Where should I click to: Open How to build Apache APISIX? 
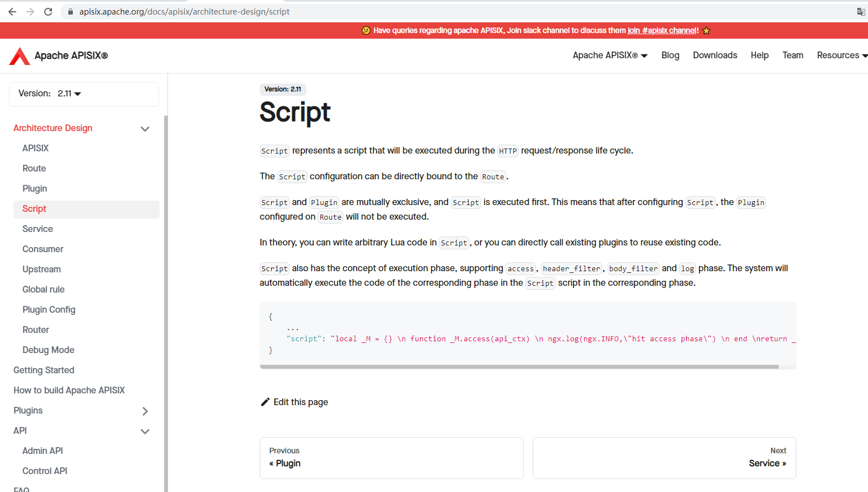pos(69,390)
